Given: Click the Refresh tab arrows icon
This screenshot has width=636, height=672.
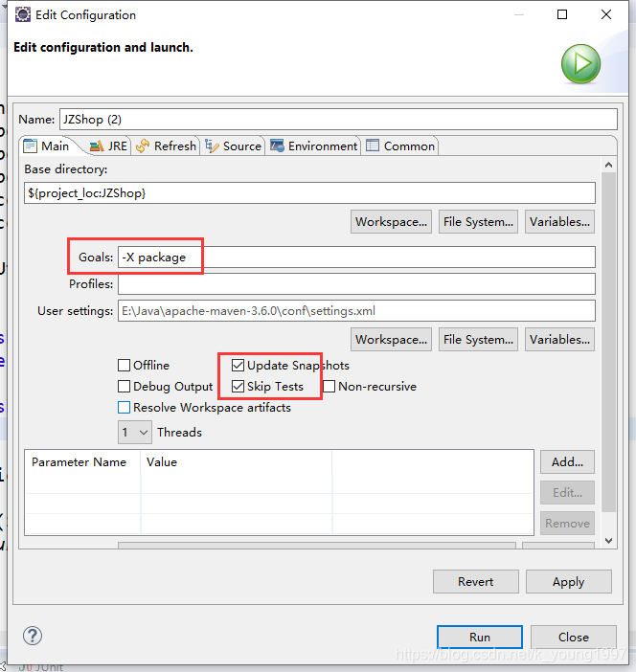Looking at the screenshot, I should coord(143,146).
